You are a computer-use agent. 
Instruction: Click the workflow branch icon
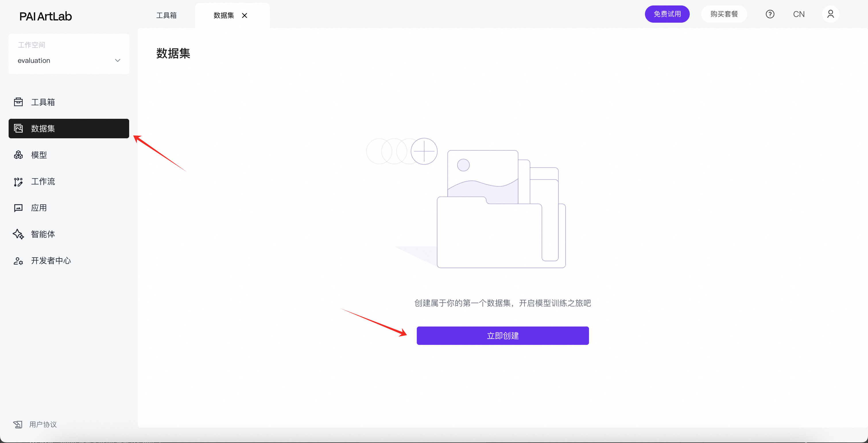tap(18, 182)
